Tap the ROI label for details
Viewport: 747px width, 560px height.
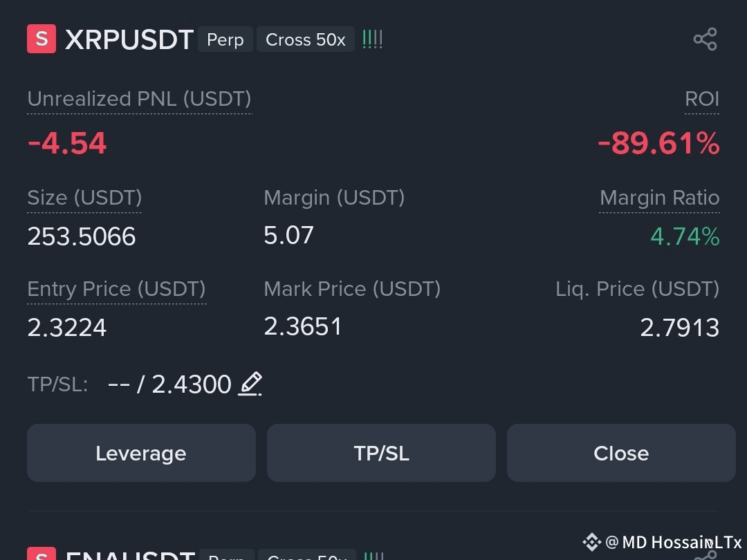[x=702, y=99]
